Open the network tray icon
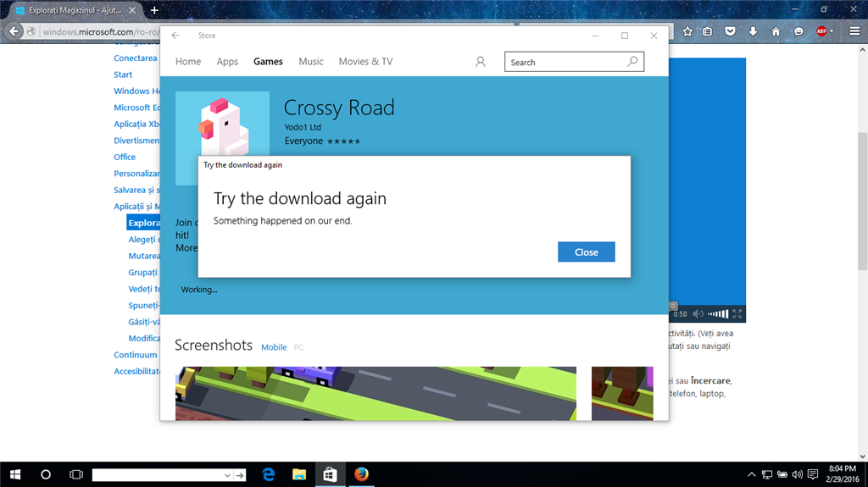868x487 pixels. [766, 474]
